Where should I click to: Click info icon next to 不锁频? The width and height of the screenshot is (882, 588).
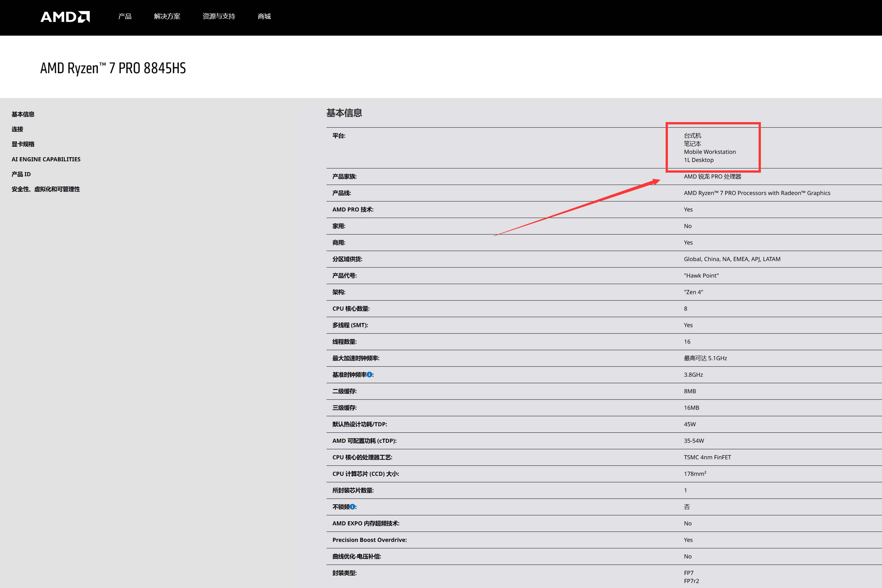[x=352, y=506]
